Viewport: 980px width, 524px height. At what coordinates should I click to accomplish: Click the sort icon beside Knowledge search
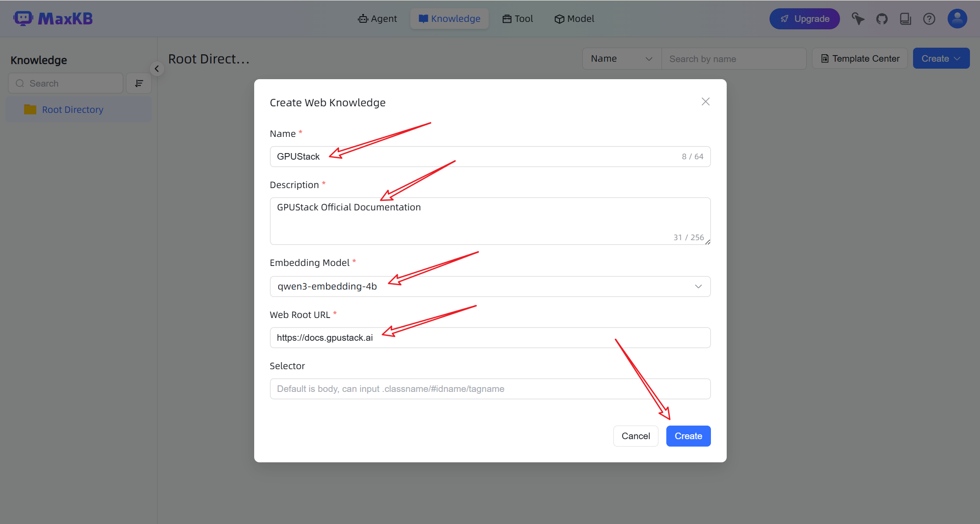139,83
